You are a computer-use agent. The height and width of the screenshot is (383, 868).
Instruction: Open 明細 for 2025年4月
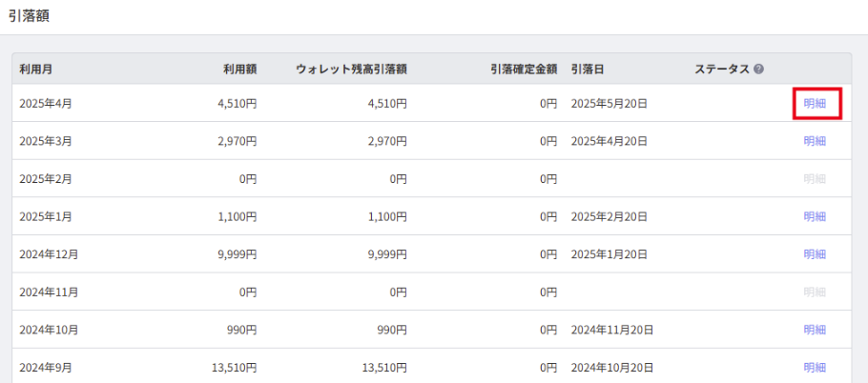[x=815, y=103]
